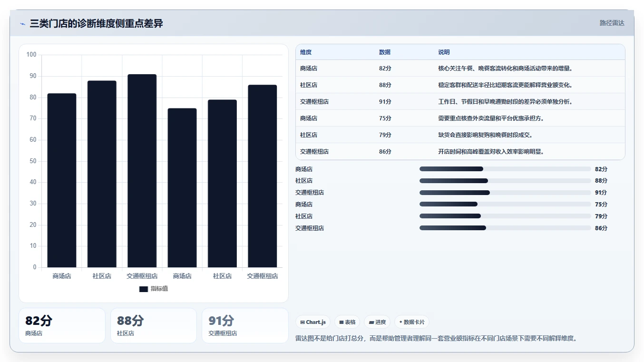Toggle the 指标值 legend color box
The width and height of the screenshot is (644, 362).
pyautogui.click(x=144, y=289)
